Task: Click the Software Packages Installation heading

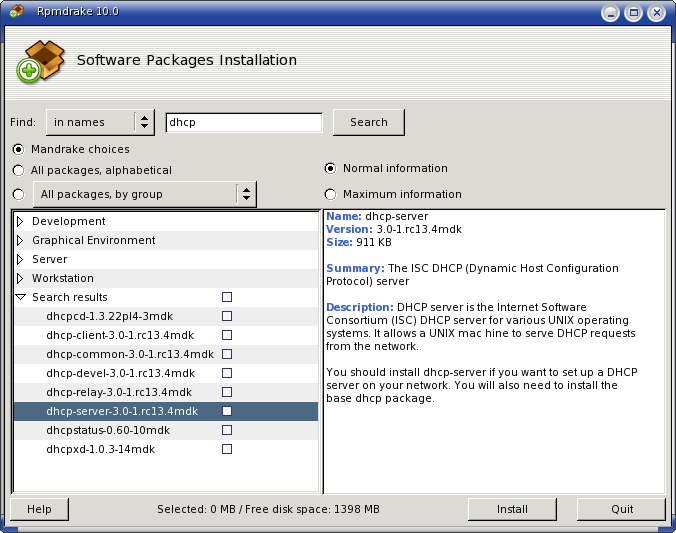Action: pos(187,60)
